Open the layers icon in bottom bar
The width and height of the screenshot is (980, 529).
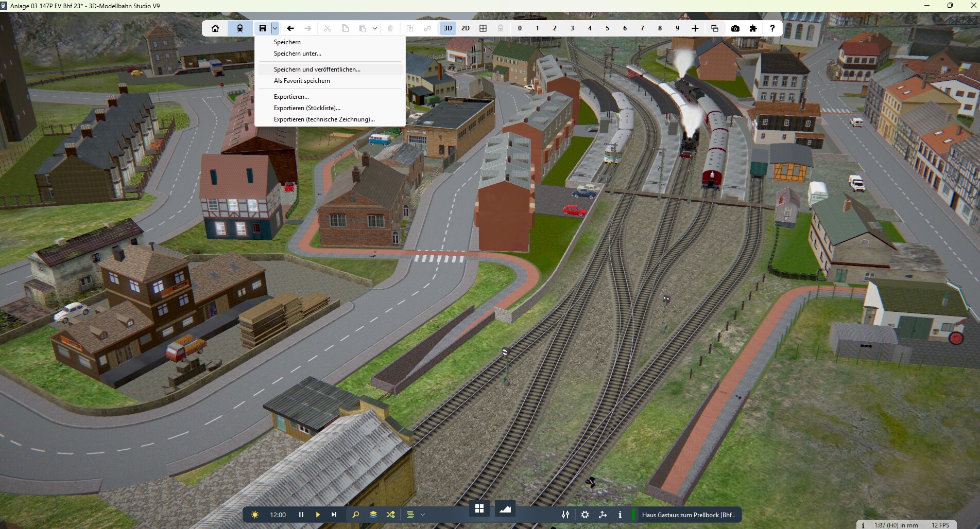point(373,515)
